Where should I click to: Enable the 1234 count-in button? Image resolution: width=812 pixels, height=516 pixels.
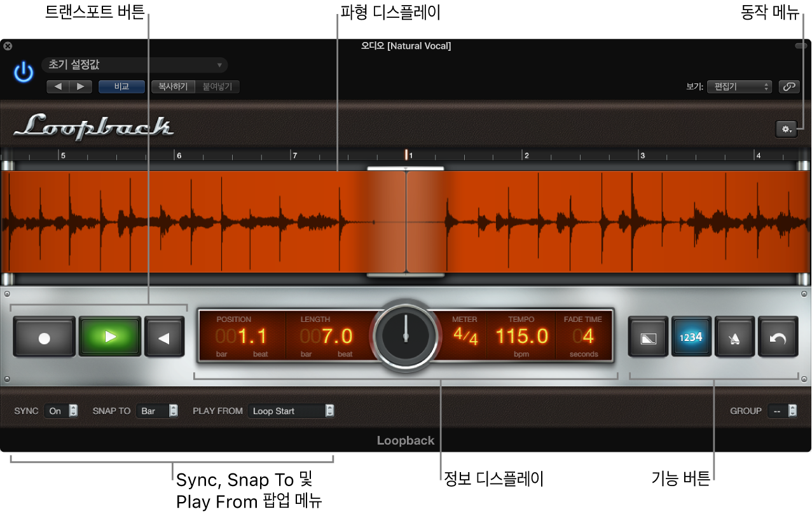click(x=691, y=337)
